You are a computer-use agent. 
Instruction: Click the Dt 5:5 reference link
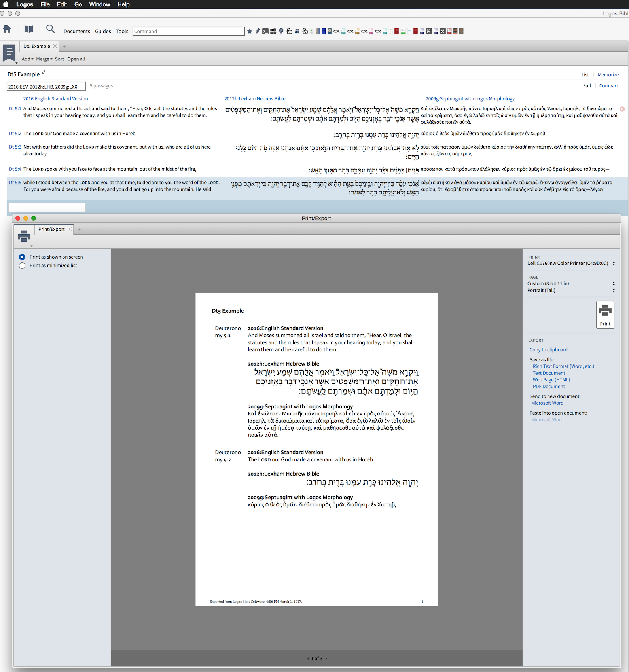(15, 183)
